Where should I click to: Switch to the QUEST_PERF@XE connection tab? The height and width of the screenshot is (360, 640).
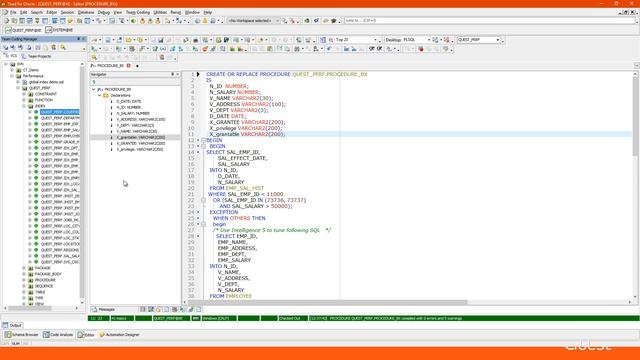[x=23, y=30]
